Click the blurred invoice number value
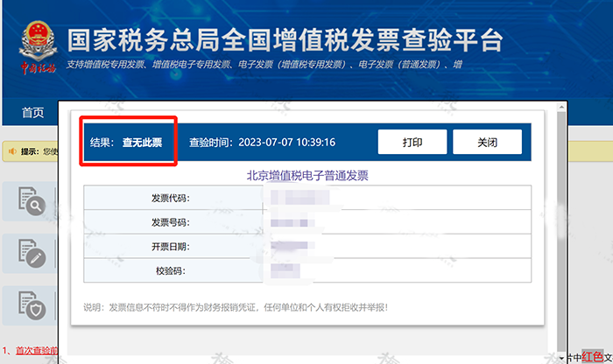The width and height of the screenshot is (613, 364). [x=292, y=222]
